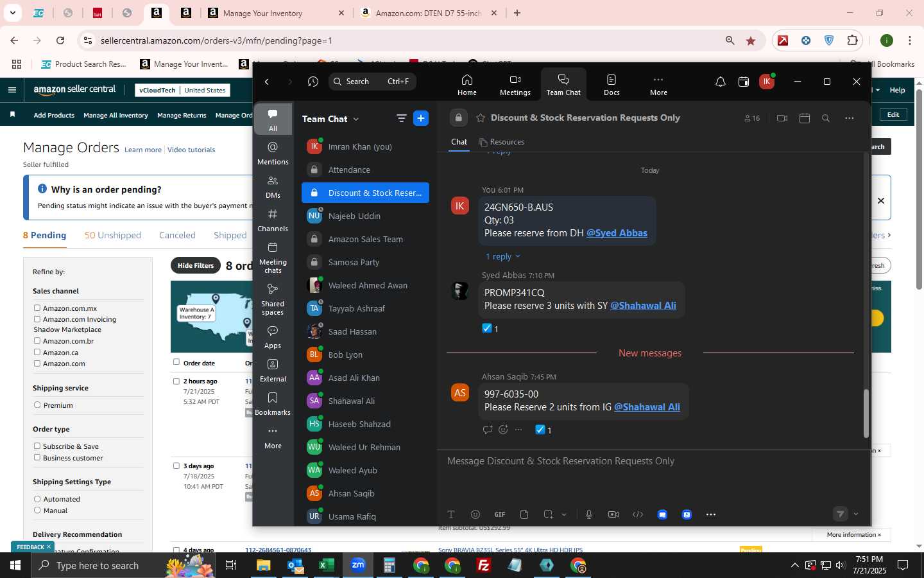Open screenshot options dropdown arrow

[x=564, y=514]
